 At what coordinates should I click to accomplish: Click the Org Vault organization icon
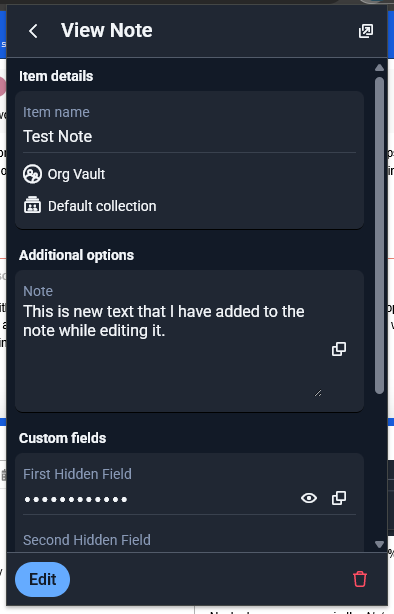(x=32, y=174)
